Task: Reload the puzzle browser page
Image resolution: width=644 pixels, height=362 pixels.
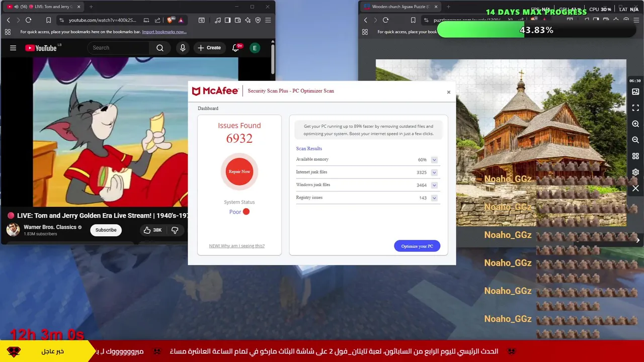Action: pos(385,20)
